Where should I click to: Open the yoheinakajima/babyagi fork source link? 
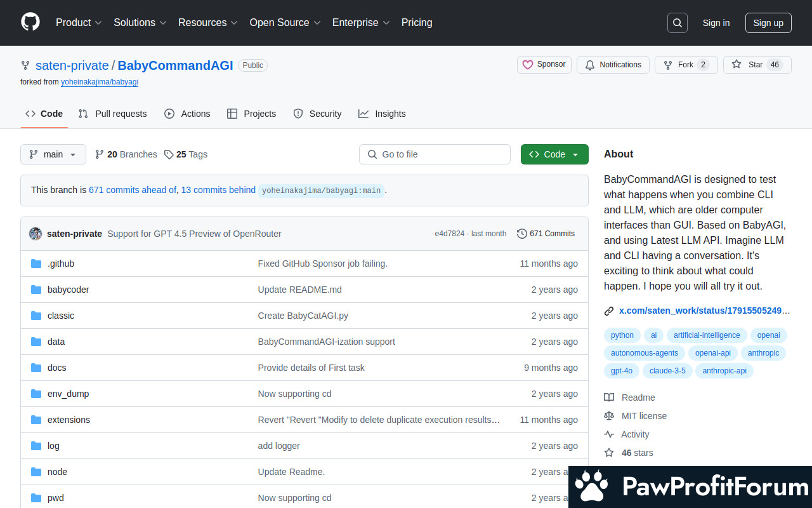click(x=100, y=82)
